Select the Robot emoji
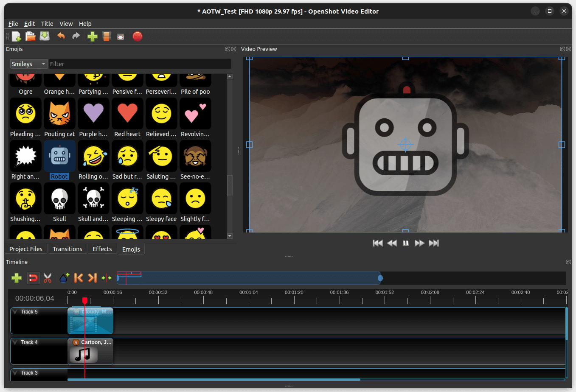Image resolution: width=576 pixels, height=392 pixels. [59, 156]
